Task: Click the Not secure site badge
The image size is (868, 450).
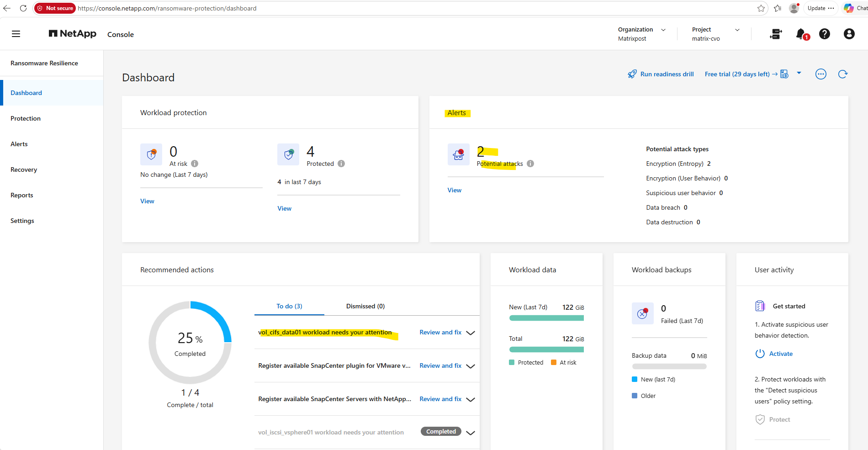Action: coord(55,8)
